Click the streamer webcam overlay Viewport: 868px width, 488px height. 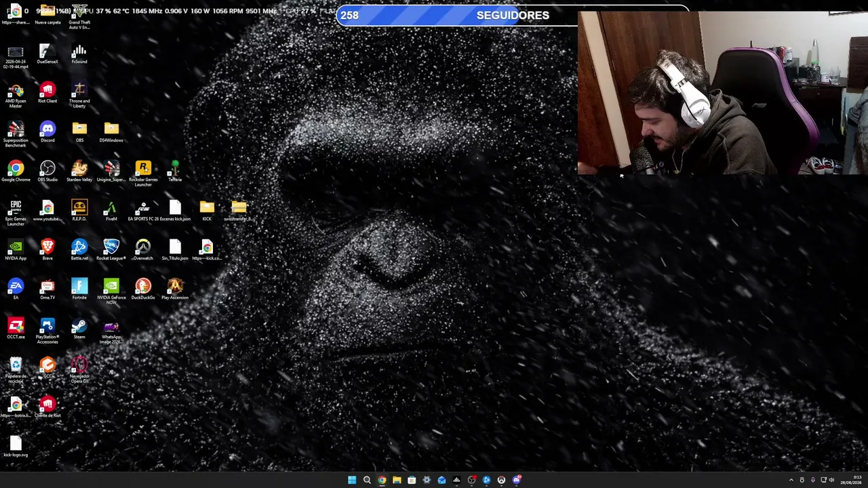723,93
